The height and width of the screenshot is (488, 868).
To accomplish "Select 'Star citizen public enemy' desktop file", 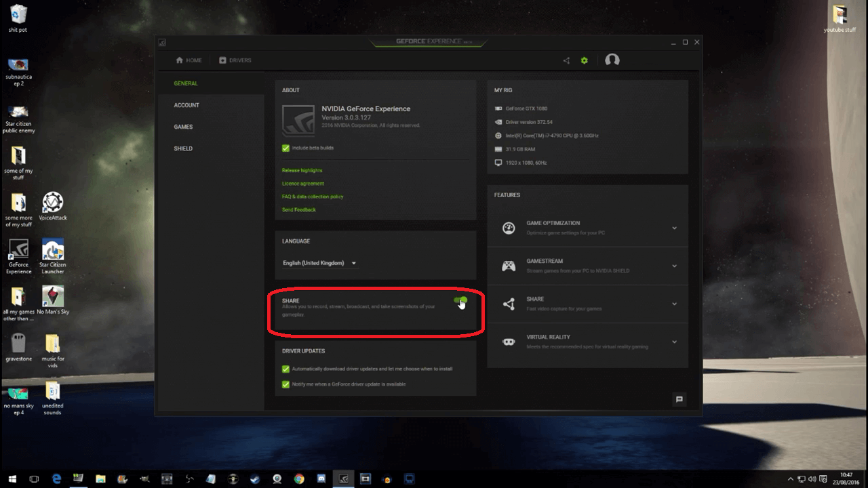I will click(18, 119).
